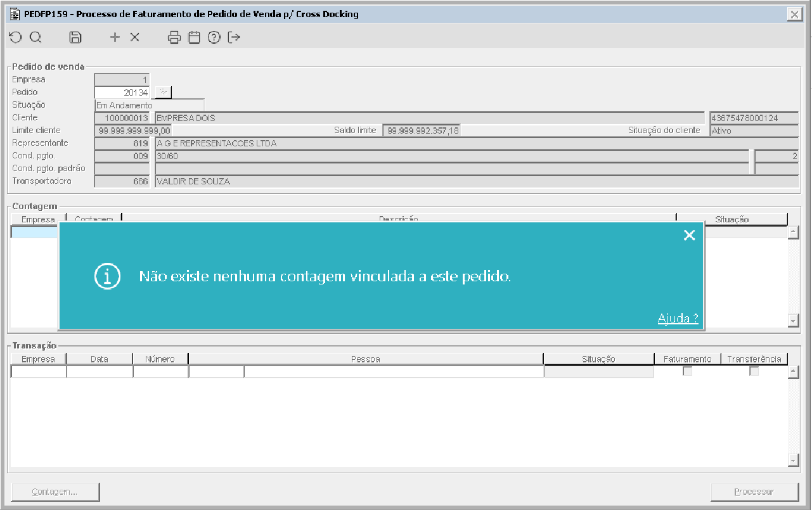Click the Contagem grid's scroll up arrow
The height and width of the screenshot is (510, 812).
click(793, 233)
